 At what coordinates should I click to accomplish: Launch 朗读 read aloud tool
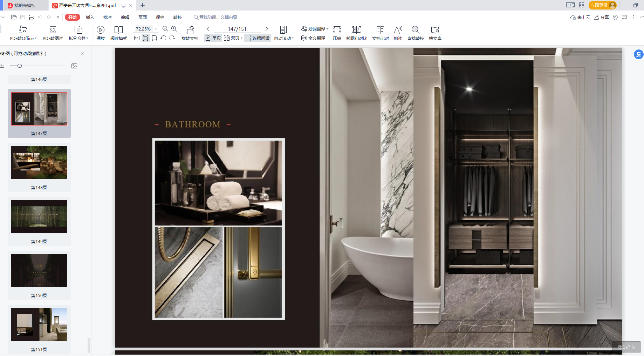pos(398,30)
